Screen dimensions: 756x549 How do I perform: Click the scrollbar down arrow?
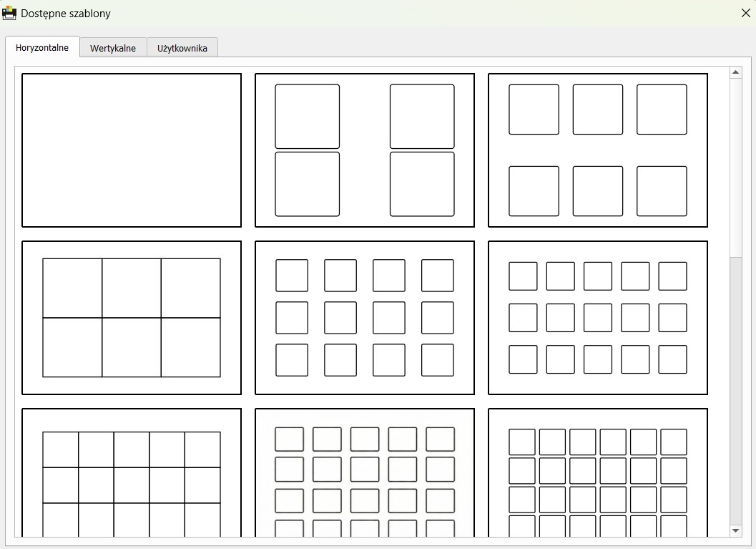click(x=735, y=530)
